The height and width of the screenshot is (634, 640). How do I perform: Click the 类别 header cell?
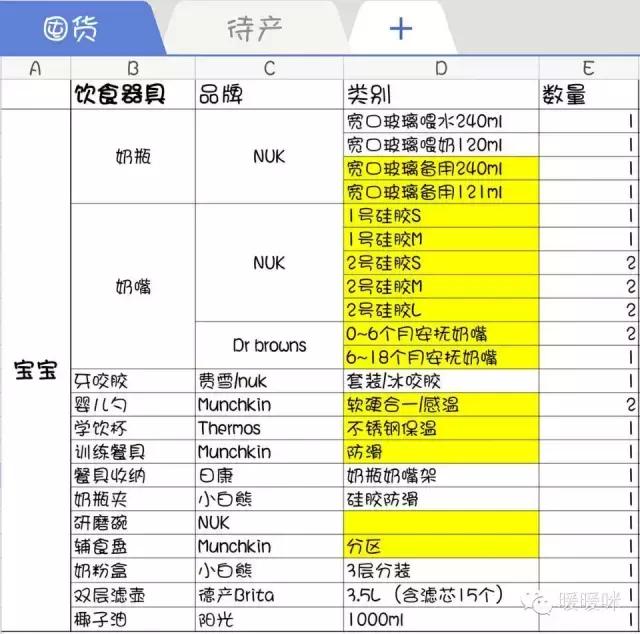tap(441, 94)
